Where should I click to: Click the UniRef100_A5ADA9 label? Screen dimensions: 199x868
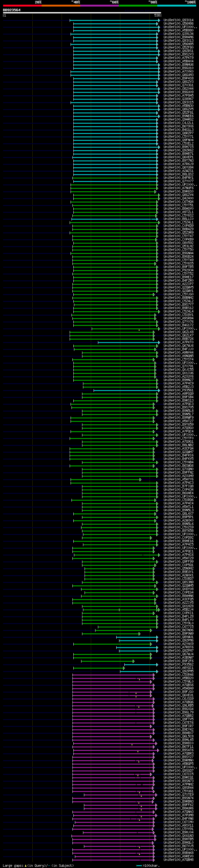178,688
